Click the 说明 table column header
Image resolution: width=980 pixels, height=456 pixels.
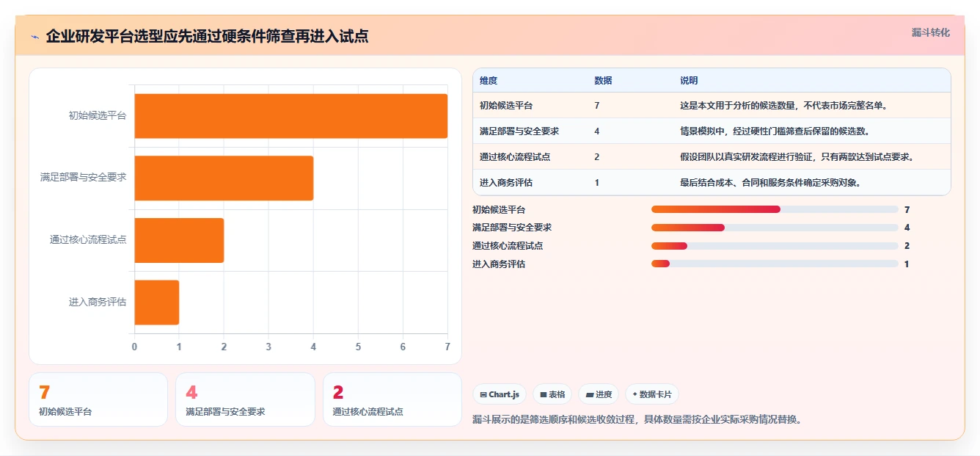pos(689,81)
